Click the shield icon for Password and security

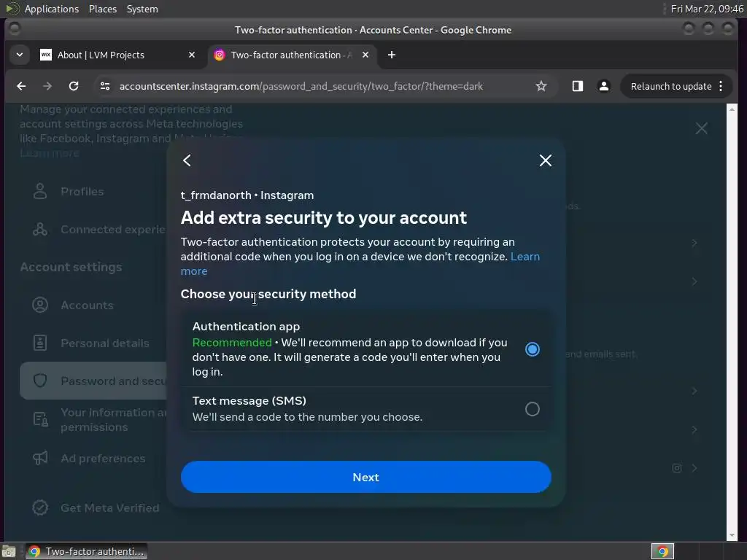[x=40, y=381]
